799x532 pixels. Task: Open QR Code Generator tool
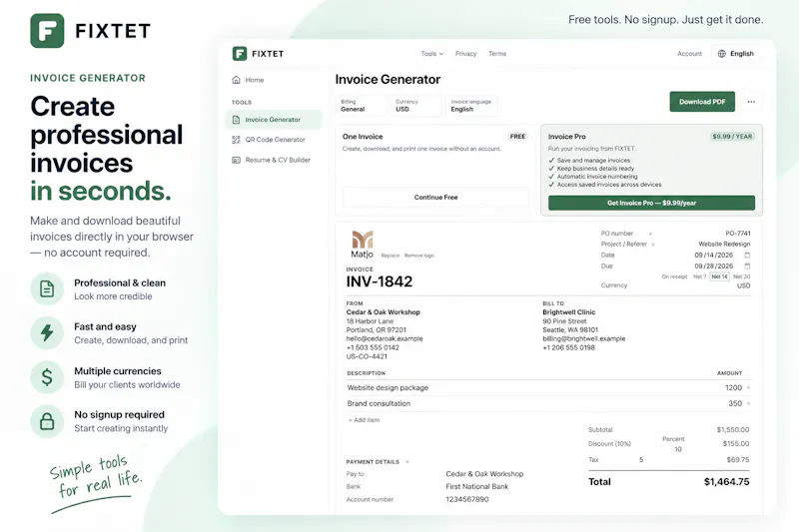coord(274,140)
